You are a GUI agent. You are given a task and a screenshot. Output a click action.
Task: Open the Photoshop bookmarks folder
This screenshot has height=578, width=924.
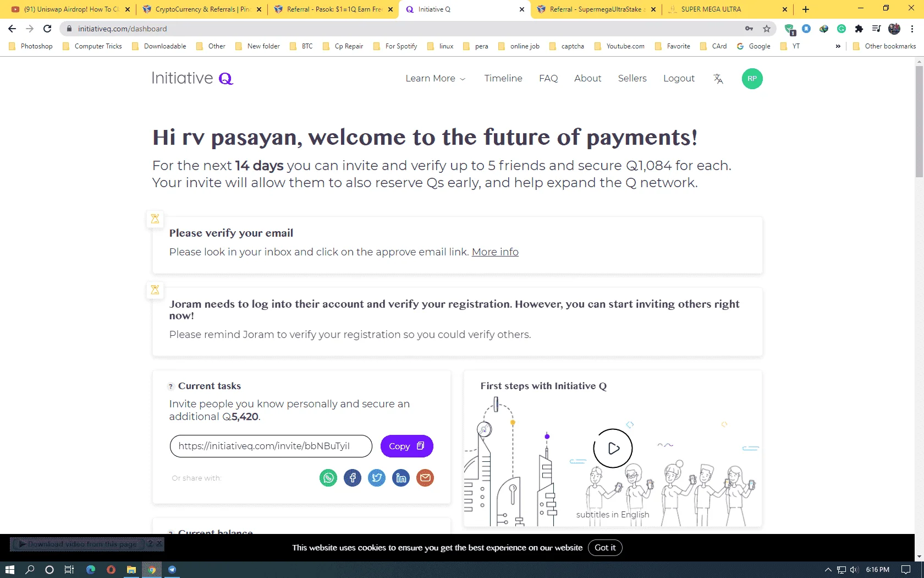(x=31, y=46)
